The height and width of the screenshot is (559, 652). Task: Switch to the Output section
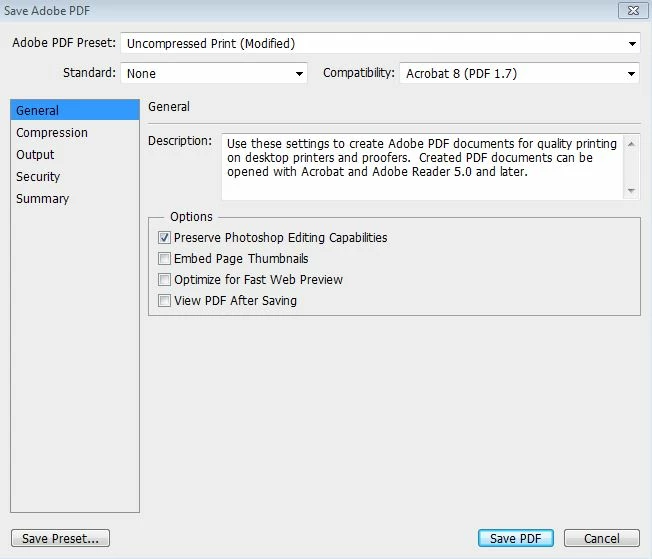[x=75, y=155]
